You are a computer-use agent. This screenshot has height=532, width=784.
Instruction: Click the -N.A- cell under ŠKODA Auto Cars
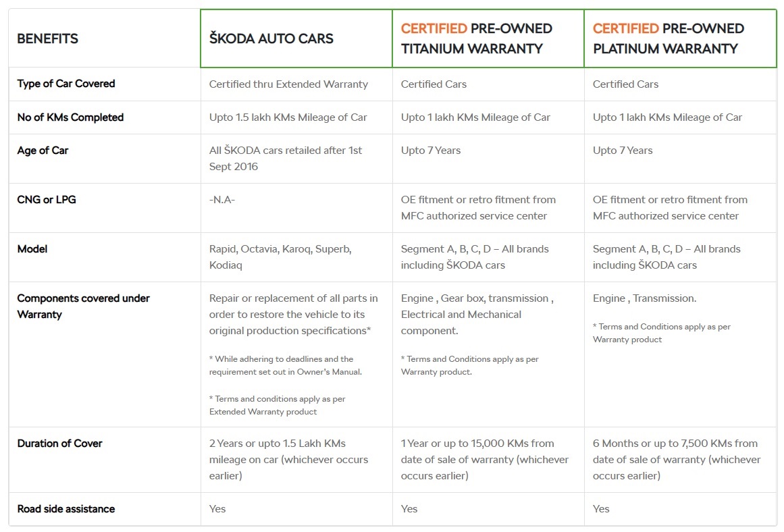(x=222, y=199)
